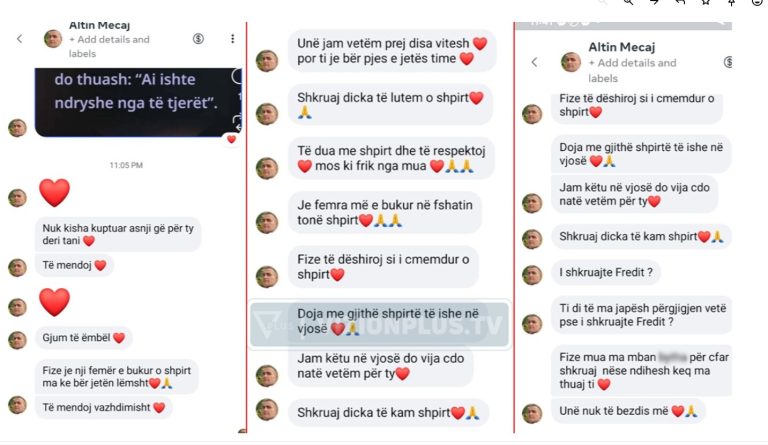Select the "I shkruajte Fredit ?" message bubble
The width and height of the screenshot is (768, 445).
point(605,273)
